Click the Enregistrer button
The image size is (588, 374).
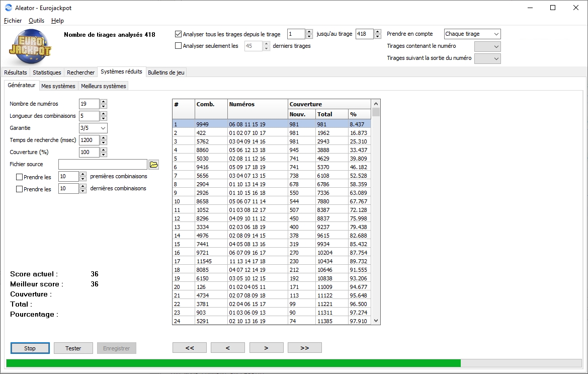point(117,348)
